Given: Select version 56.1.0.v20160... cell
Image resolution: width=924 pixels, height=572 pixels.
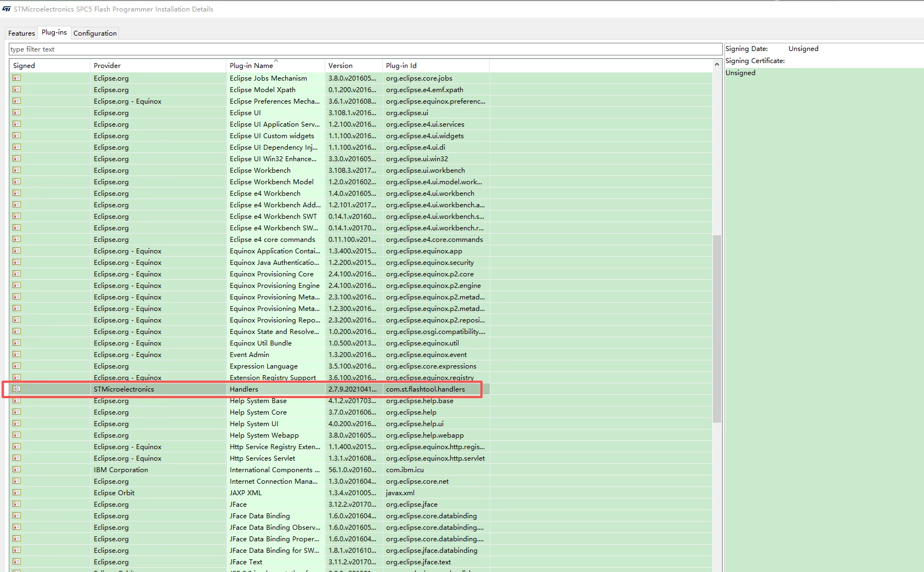Looking at the screenshot, I should pos(353,469).
